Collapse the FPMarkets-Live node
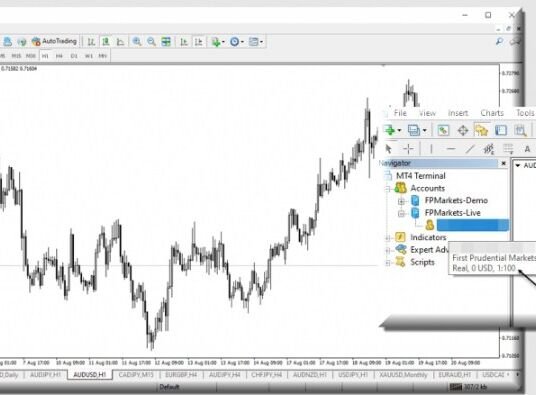Screen dimensions: 536x395 point(401,214)
